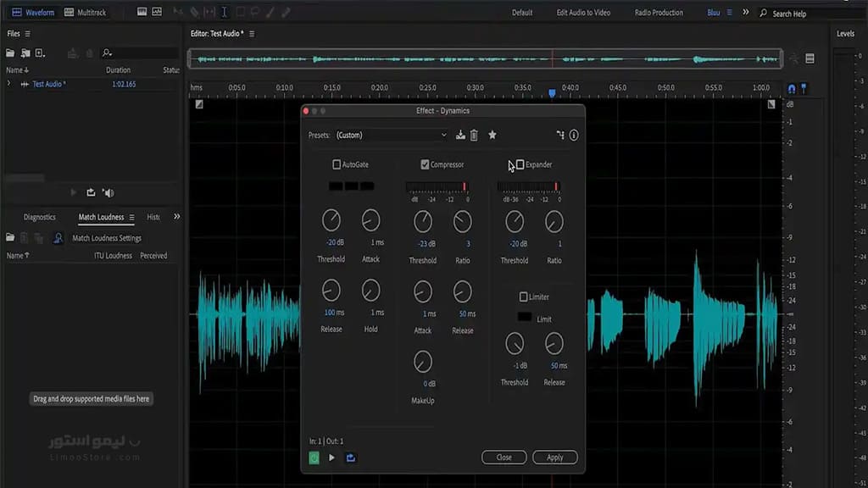Screen dimensions: 868x488
Task: Click the Apply button
Action: 554,457
